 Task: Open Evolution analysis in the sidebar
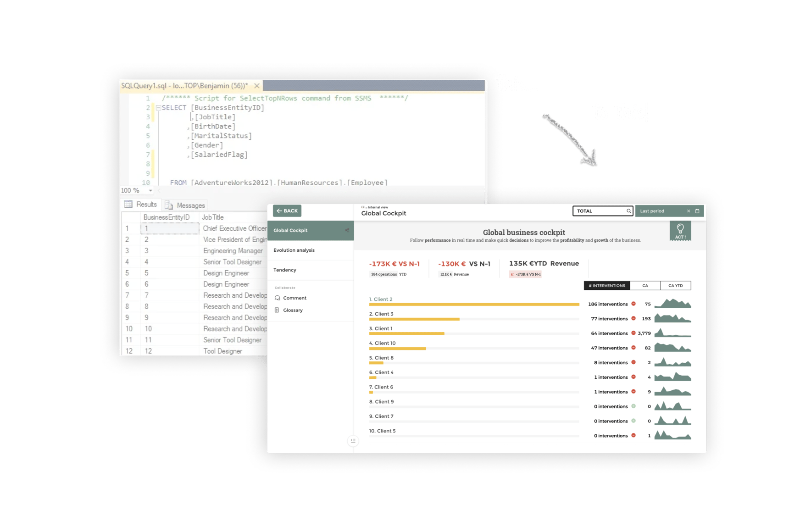tap(294, 250)
